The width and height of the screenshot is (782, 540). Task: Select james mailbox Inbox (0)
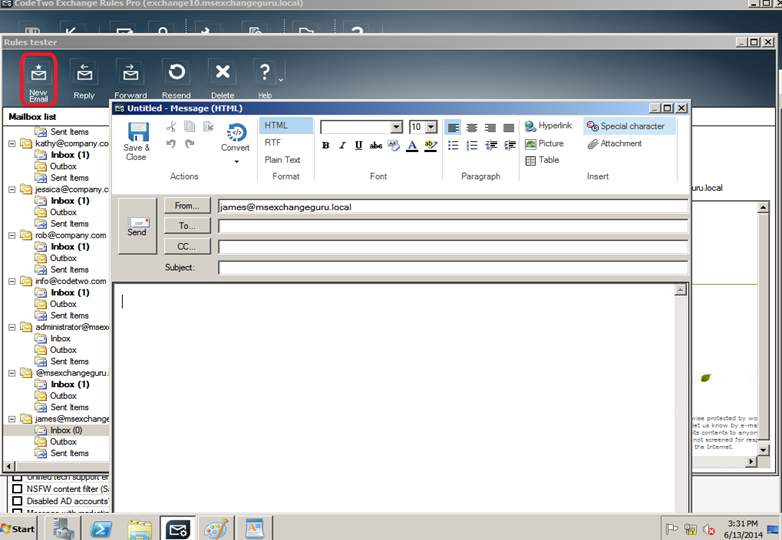[x=66, y=430]
